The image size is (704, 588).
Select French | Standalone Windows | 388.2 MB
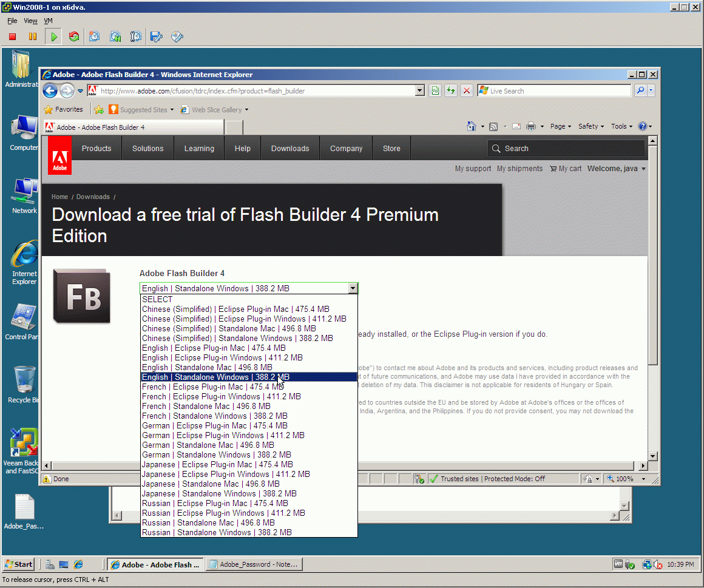coord(249,416)
